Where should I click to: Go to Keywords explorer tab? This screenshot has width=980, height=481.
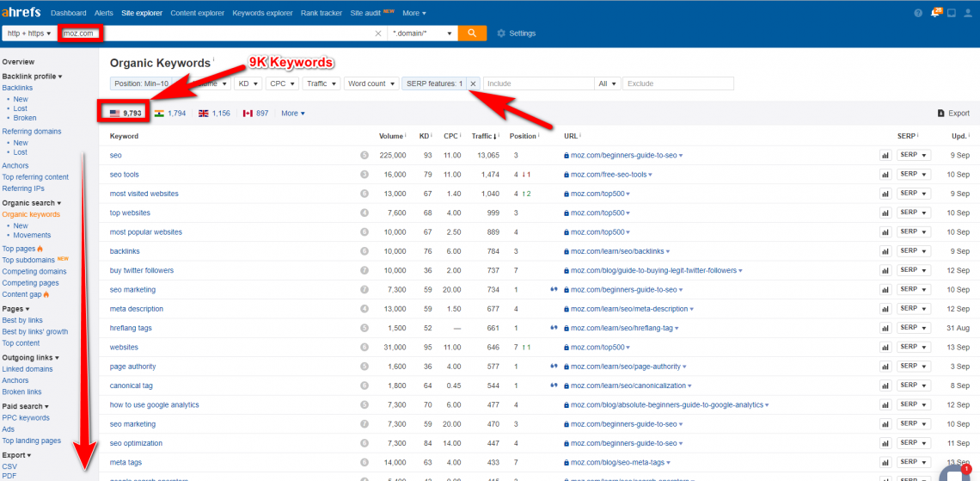tap(263, 13)
